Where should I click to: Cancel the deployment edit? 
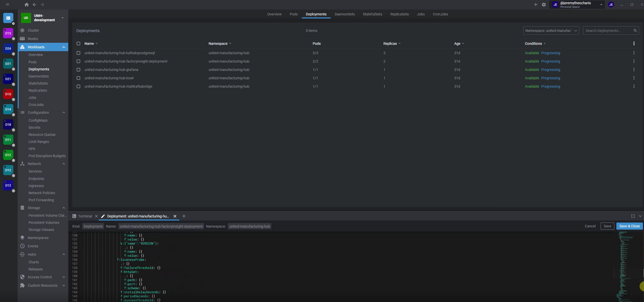[x=590, y=226]
